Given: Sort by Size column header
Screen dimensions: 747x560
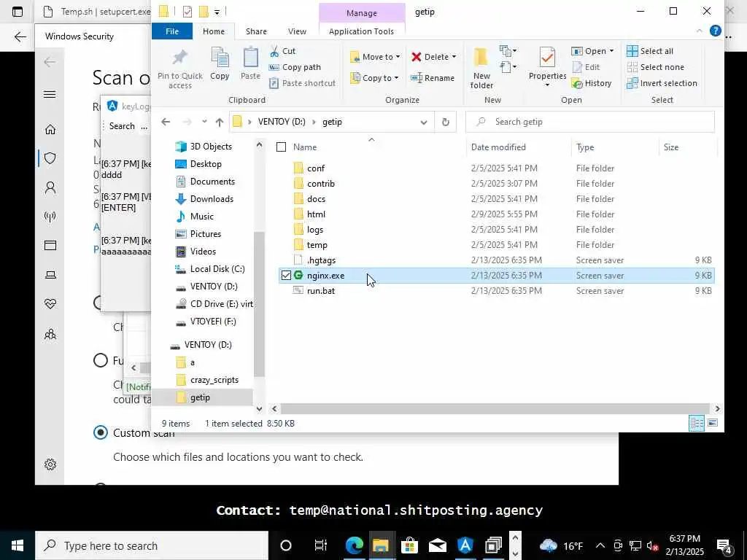Looking at the screenshot, I should [671, 147].
